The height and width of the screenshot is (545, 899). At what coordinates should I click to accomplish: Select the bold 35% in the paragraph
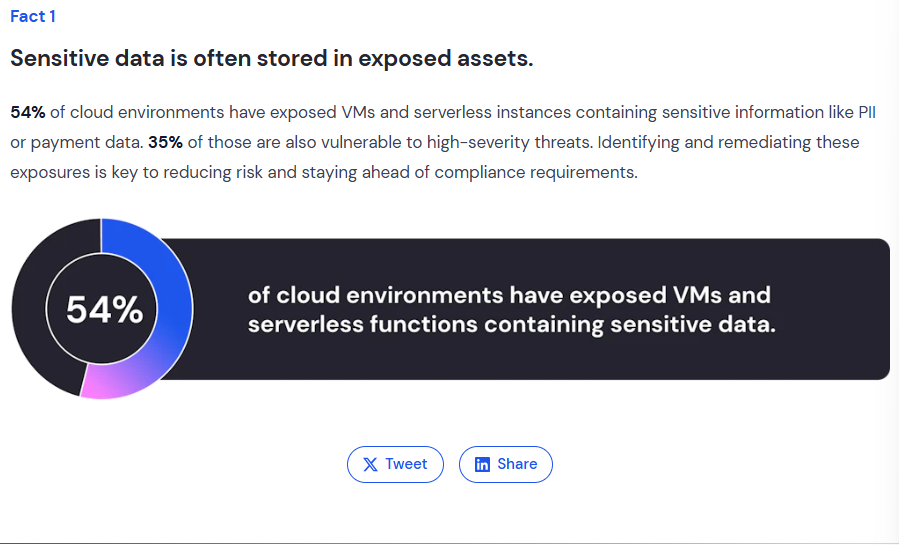click(x=165, y=142)
